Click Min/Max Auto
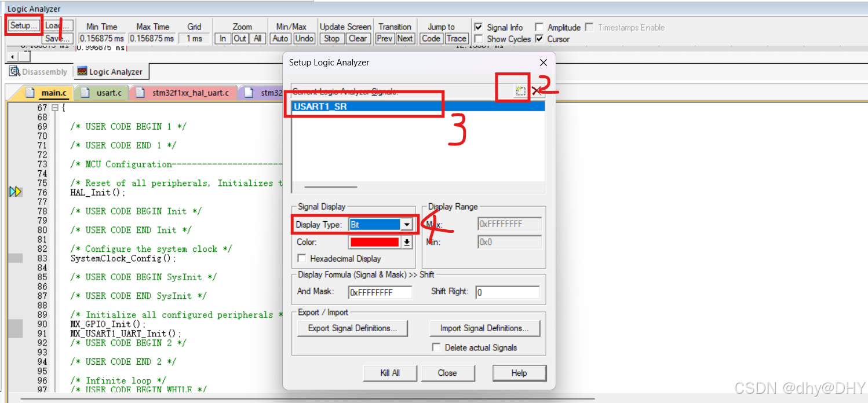The image size is (868, 403). coord(280,38)
